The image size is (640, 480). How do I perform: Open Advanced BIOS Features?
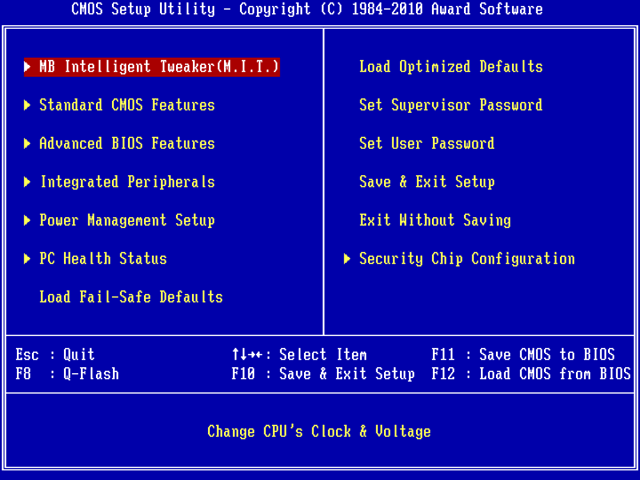pos(127,144)
